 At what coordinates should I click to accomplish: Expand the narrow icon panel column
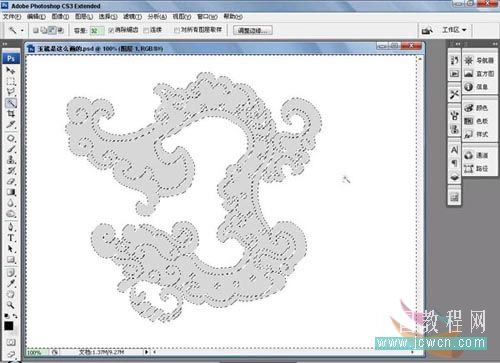click(457, 44)
